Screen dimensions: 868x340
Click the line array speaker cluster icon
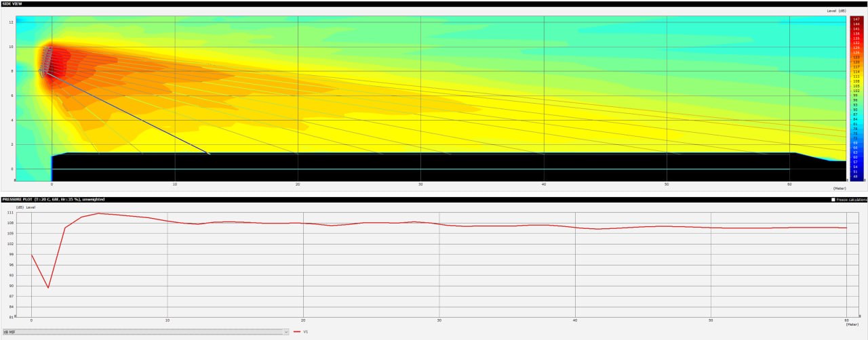(45, 60)
